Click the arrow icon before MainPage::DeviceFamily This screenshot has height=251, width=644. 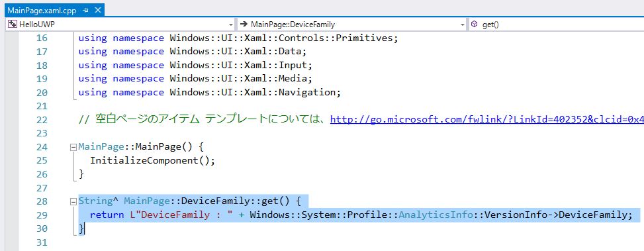point(244,25)
